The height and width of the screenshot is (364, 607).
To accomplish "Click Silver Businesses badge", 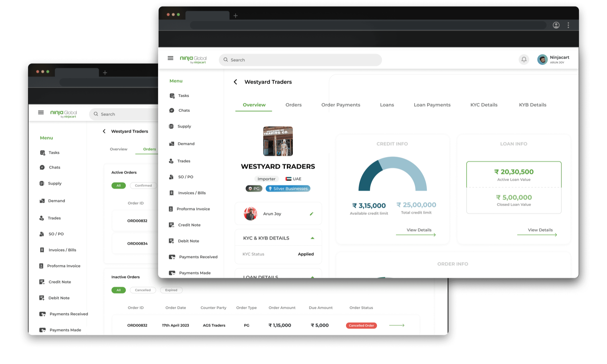I will click(x=288, y=188).
